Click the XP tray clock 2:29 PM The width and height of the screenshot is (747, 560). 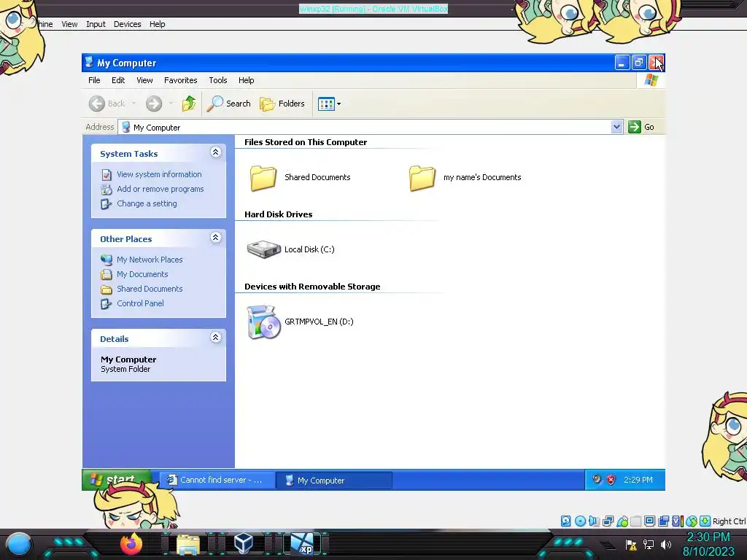tap(638, 480)
